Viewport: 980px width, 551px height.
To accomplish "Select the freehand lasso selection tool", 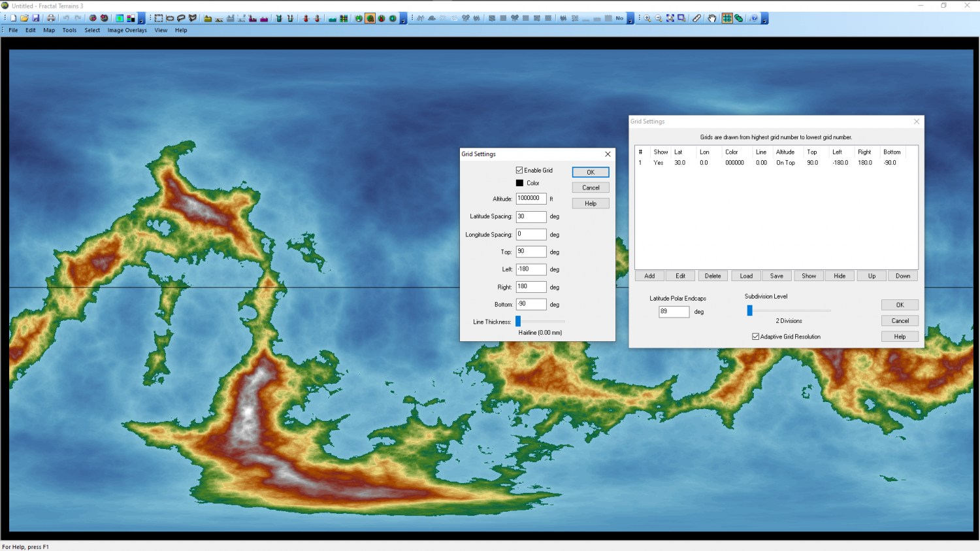I will (181, 18).
